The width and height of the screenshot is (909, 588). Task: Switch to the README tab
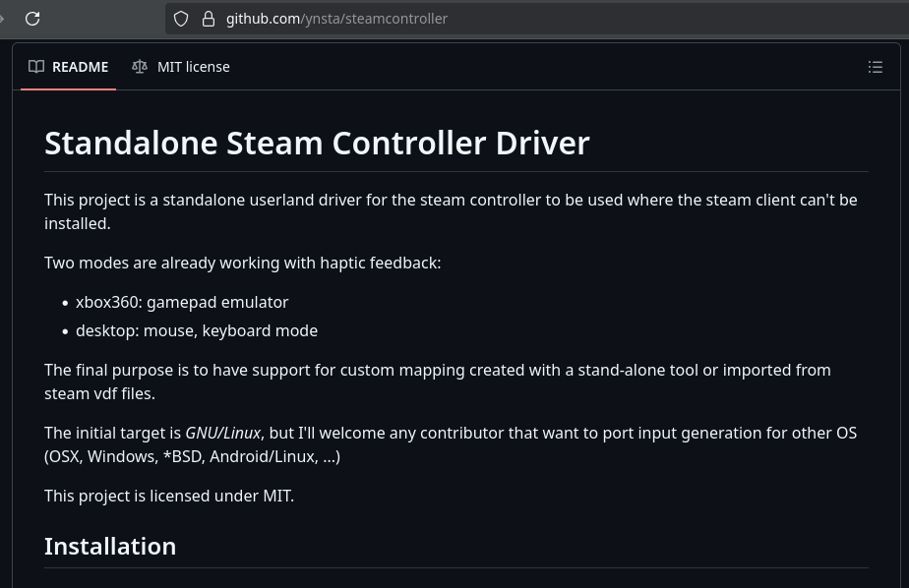(69, 67)
